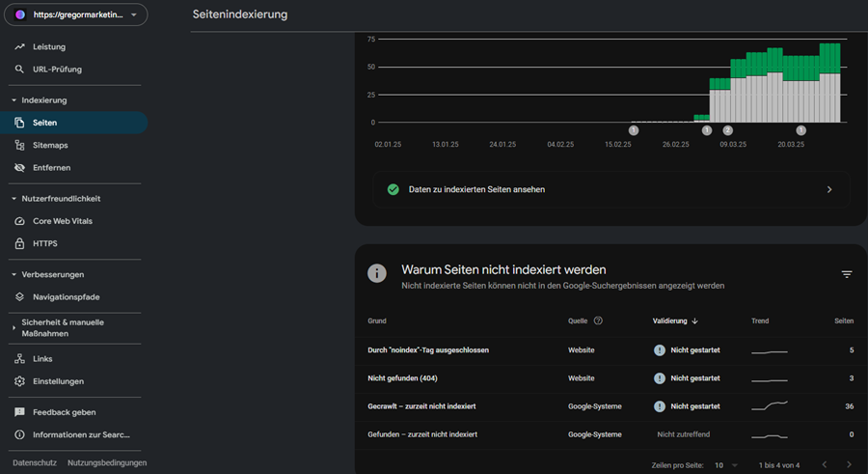Open Leistung trend icon in sidebar

click(19, 46)
